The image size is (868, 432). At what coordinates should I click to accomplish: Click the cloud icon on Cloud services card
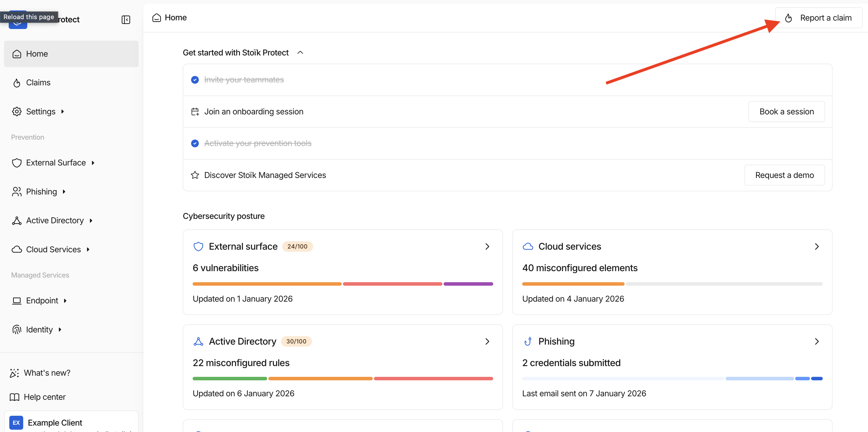pyautogui.click(x=528, y=246)
